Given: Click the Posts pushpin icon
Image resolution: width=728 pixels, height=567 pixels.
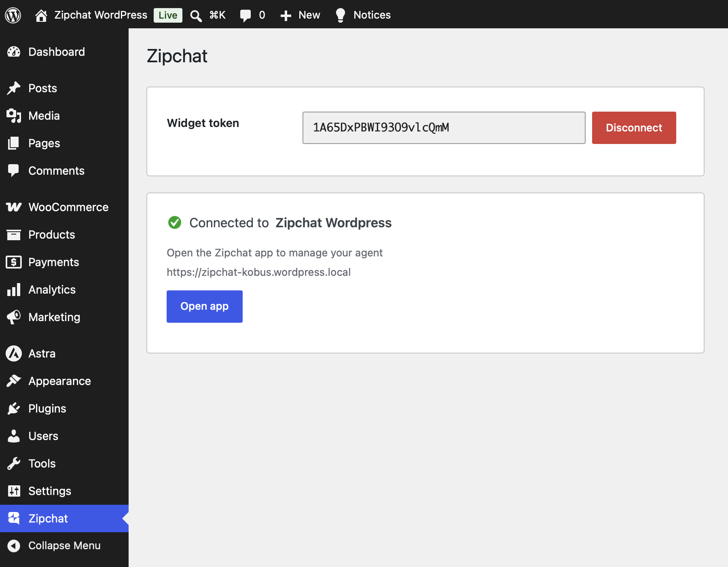Looking at the screenshot, I should [14, 88].
